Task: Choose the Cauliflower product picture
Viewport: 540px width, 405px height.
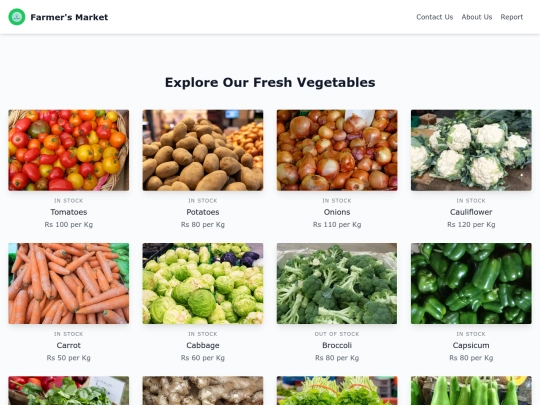Action: tap(471, 150)
